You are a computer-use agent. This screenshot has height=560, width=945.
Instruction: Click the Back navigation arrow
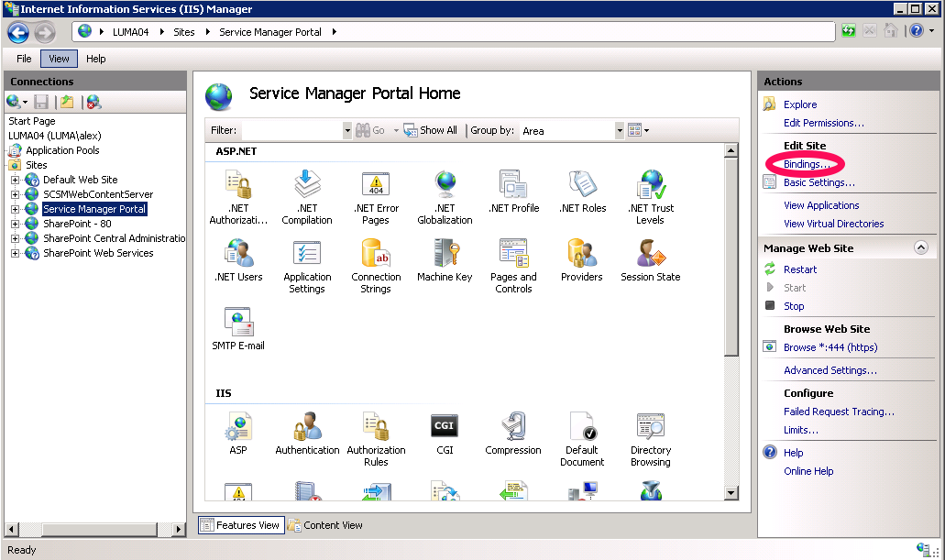[x=18, y=32]
